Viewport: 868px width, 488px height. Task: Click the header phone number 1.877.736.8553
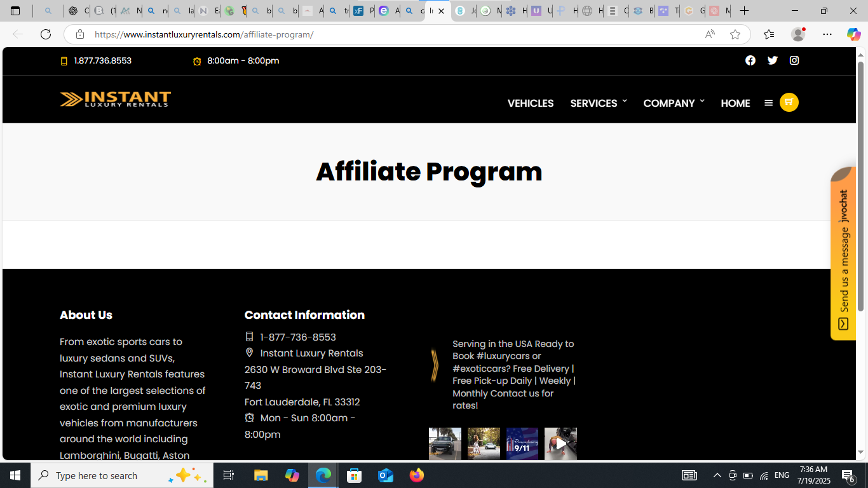(103, 61)
